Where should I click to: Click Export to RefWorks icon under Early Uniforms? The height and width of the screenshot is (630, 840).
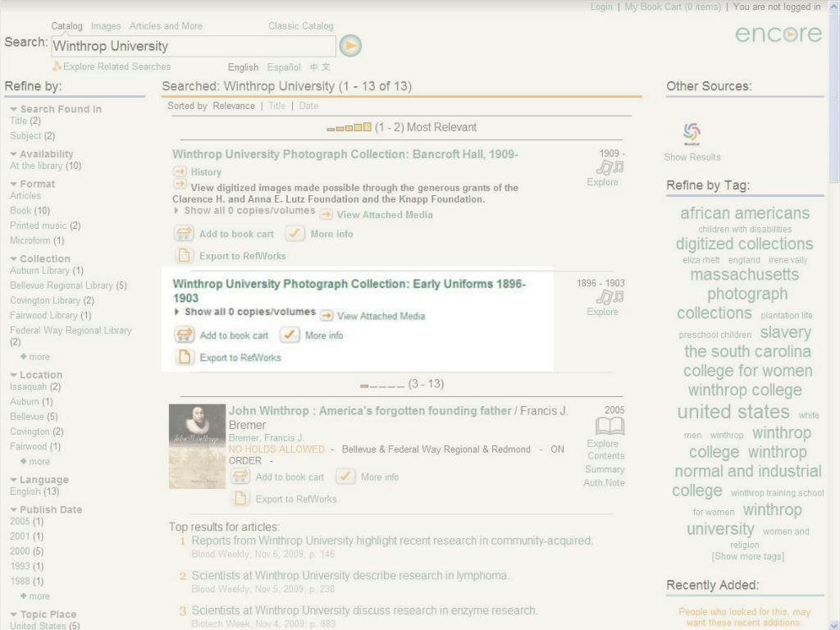point(185,357)
